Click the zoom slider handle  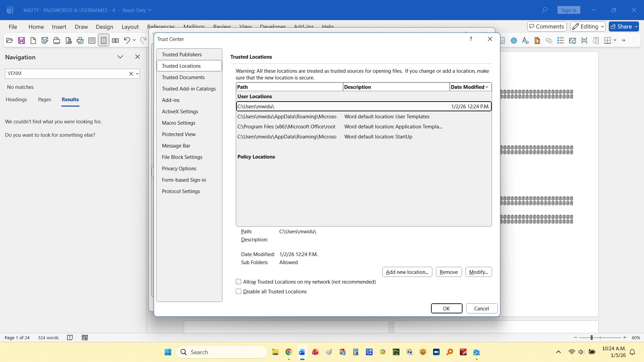[592, 338]
